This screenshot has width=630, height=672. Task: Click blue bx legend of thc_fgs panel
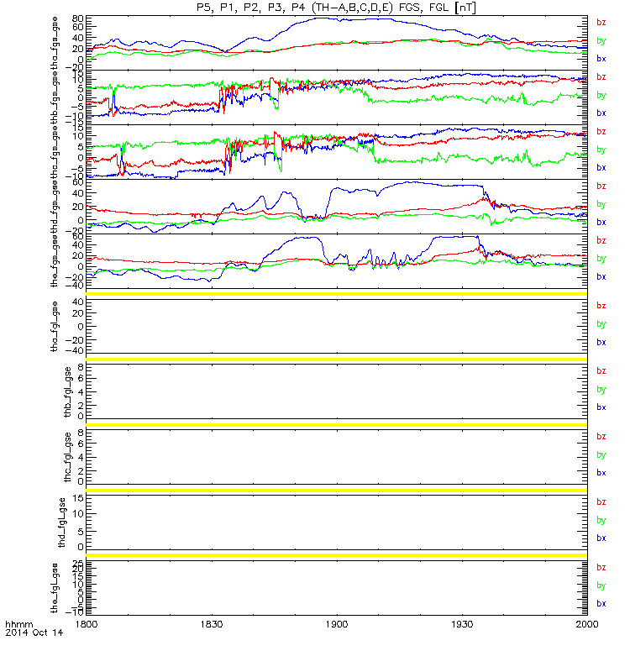601,167
